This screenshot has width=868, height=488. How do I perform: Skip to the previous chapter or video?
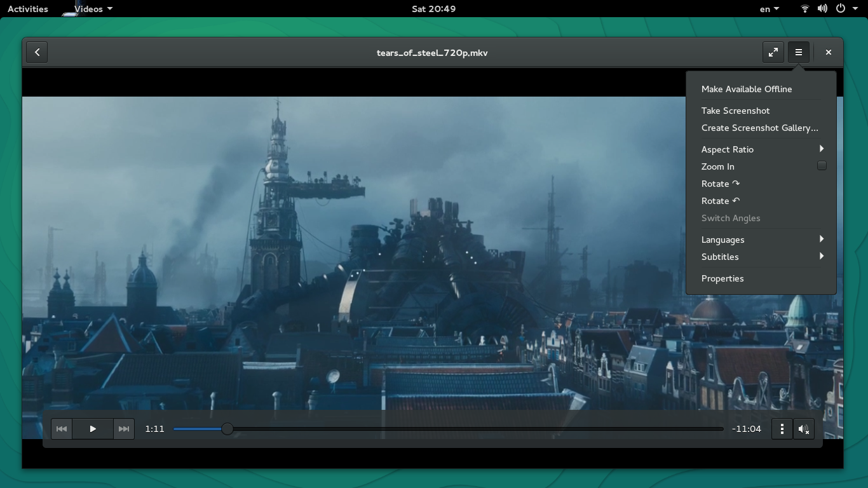coord(62,429)
